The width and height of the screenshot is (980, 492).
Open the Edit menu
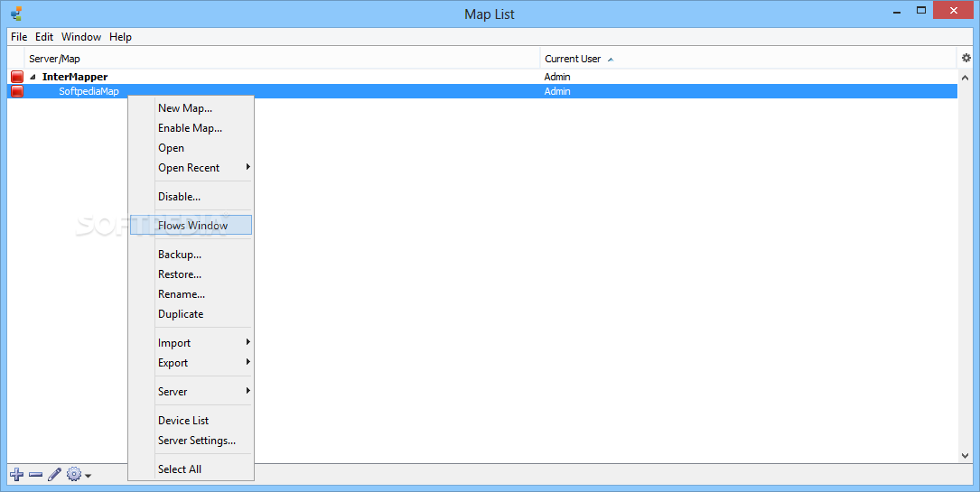43,37
